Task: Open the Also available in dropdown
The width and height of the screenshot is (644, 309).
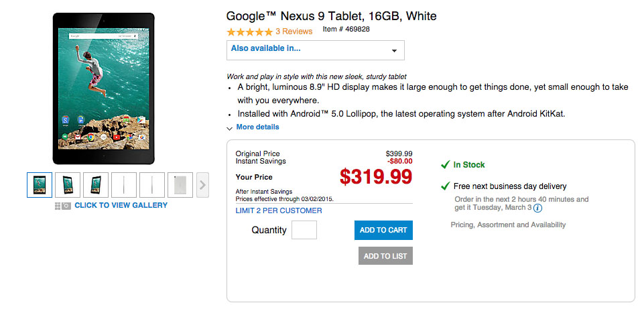Action: tap(315, 50)
